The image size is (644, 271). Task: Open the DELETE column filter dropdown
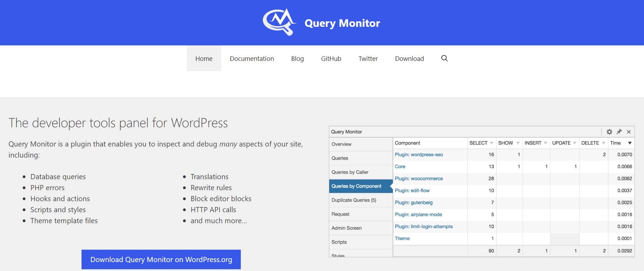click(603, 143)
